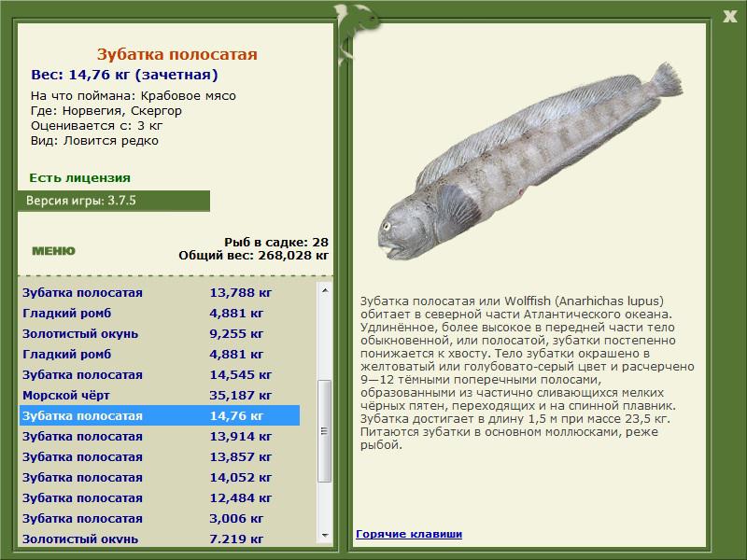Click the Версия игры 3.7.5 bar
This screenshot has width=747, height=560.
114,201
